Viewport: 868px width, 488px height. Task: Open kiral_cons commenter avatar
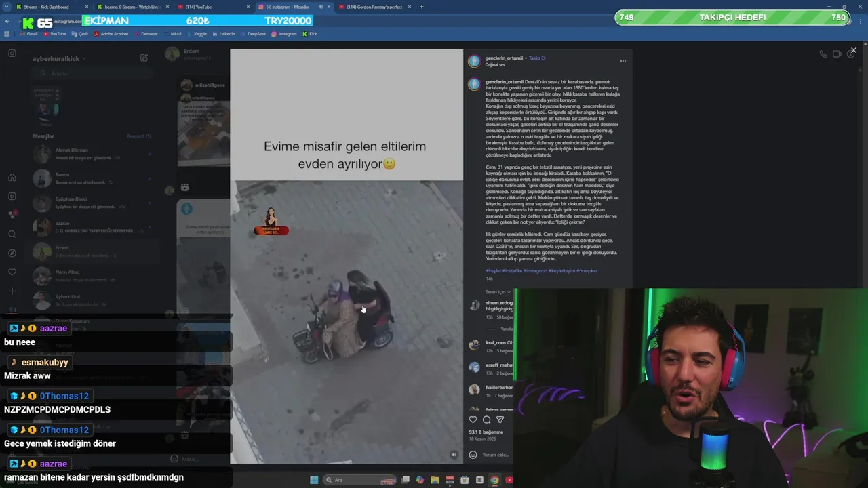(474, 345)
